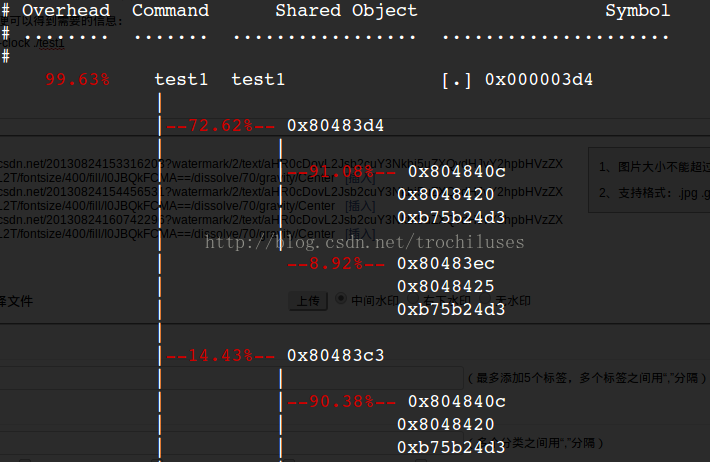Select the 14.43% call chain node 0x80483c3
The height and width of the screenshot is (462, 710).
pyautogui.click(x=336, y=356)
